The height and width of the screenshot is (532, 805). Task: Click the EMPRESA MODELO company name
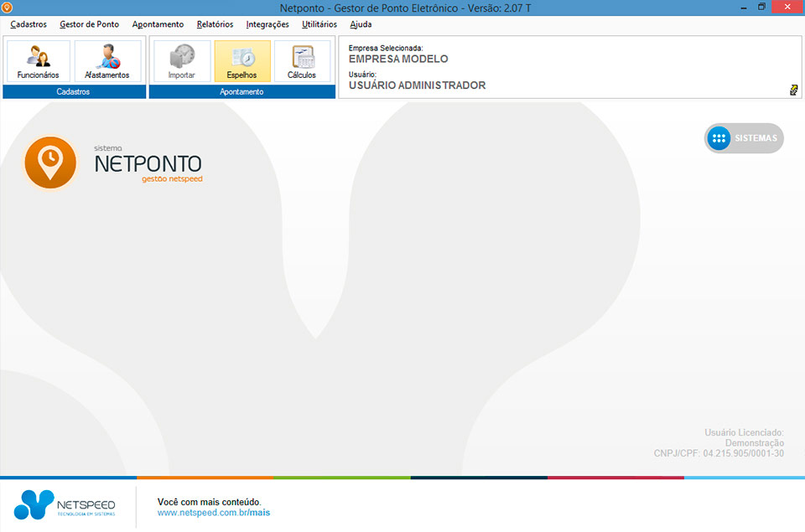(398, 59)
